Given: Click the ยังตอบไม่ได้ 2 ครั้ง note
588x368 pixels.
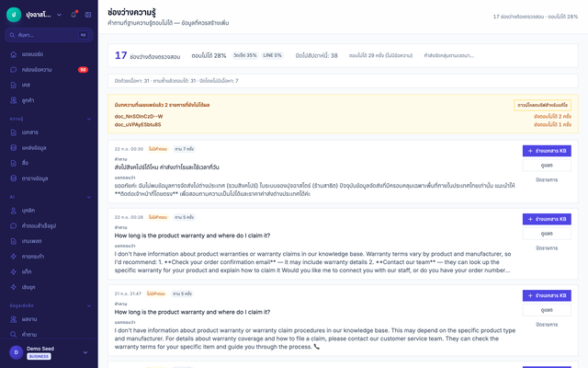Looking at the screenshot, I should 552,117.
